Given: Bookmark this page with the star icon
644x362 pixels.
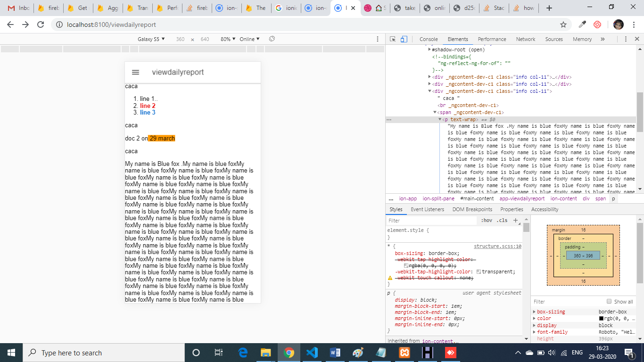Looking at the screenshot, I should point(563,25).
